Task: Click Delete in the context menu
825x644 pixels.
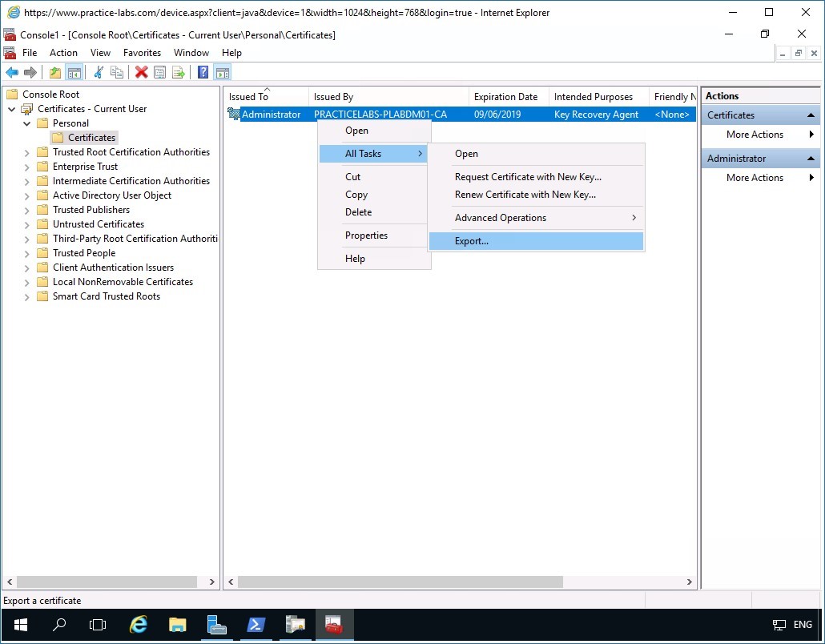Action: pyautogui.click(x=373, y=212)
